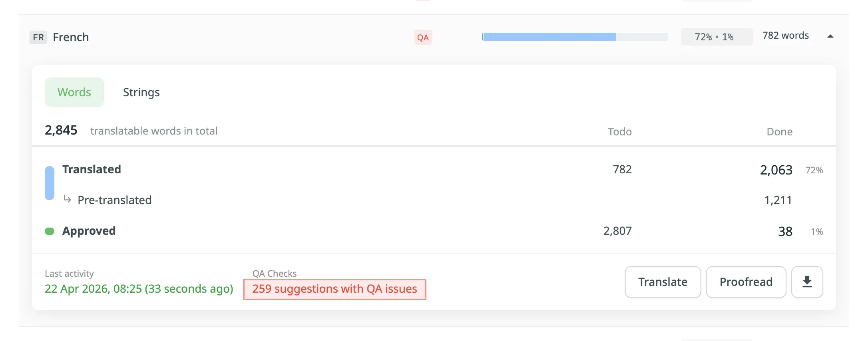
Task: Switch to the Strings view
Action: 141,92
